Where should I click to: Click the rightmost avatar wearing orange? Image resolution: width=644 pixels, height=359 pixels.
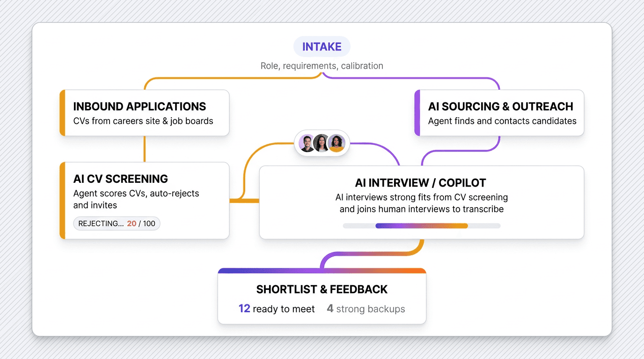coord(337,143)
